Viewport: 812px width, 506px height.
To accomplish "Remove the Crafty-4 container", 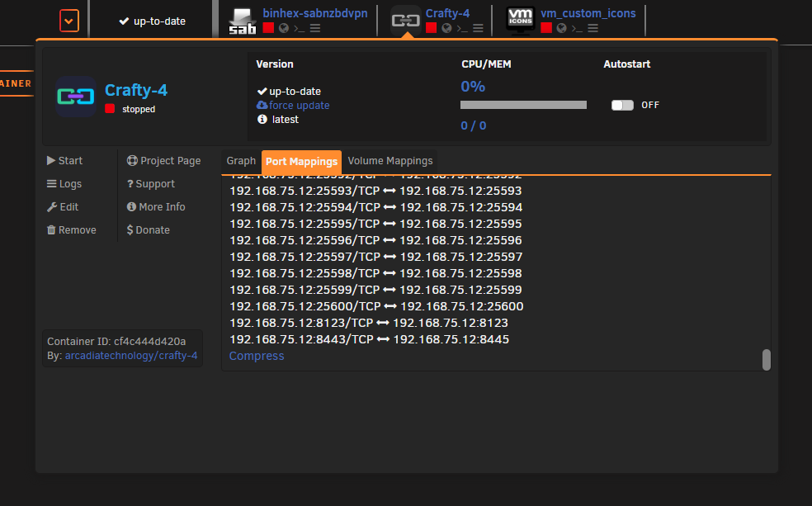I will (x=72, y=230).
